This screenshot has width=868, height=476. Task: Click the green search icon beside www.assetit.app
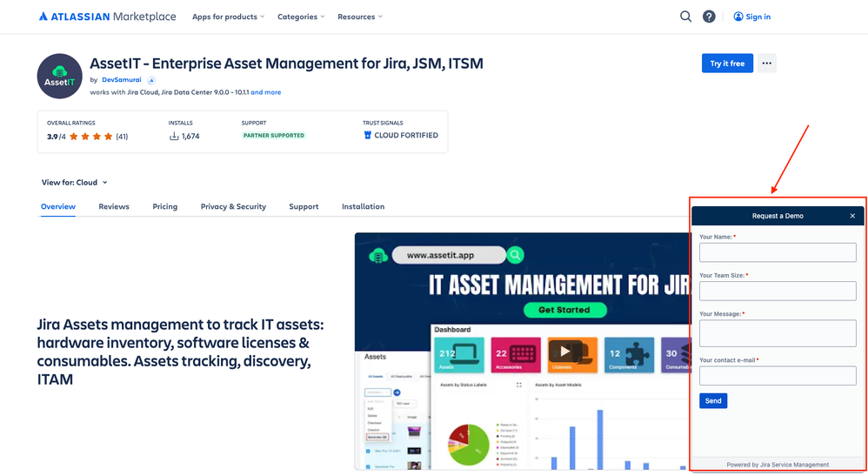516,255
